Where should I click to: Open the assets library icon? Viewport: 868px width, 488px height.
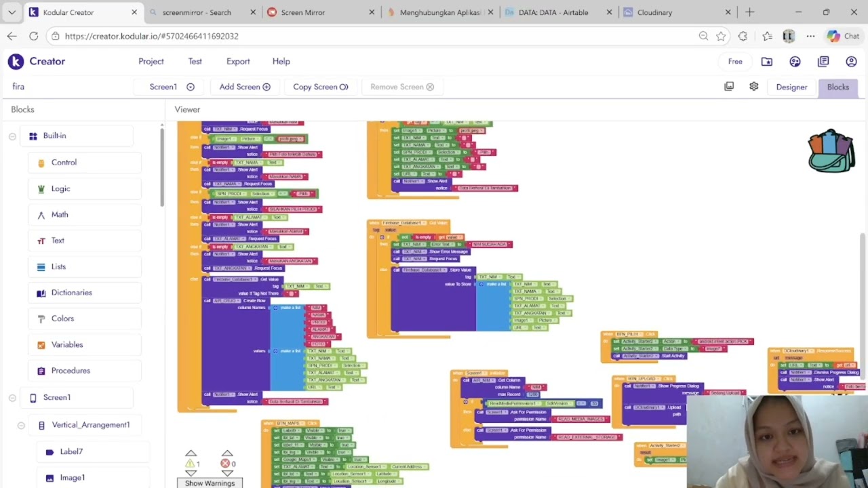coord(729,87)
